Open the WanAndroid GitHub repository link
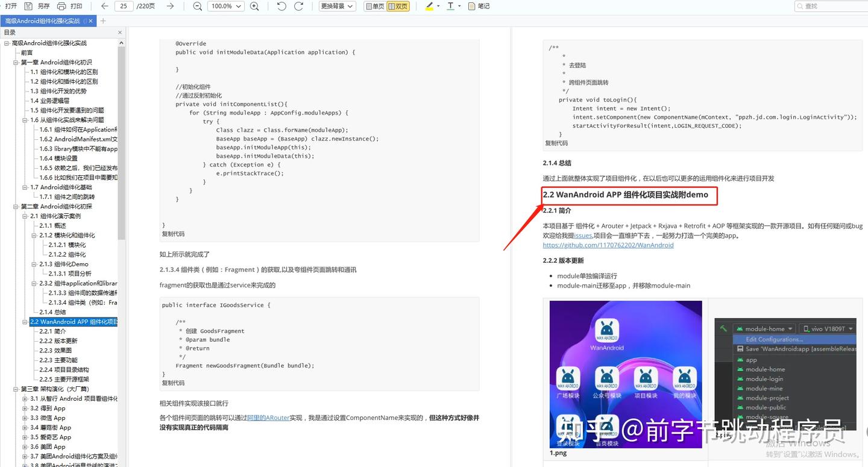Screen dimensions: 868x467 pos(608,245)
